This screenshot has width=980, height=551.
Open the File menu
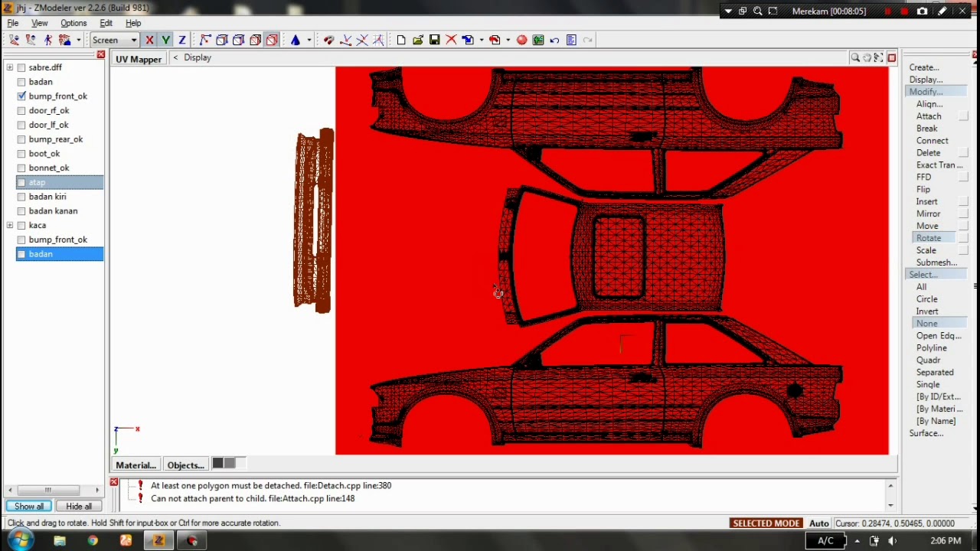pos(13,23)
